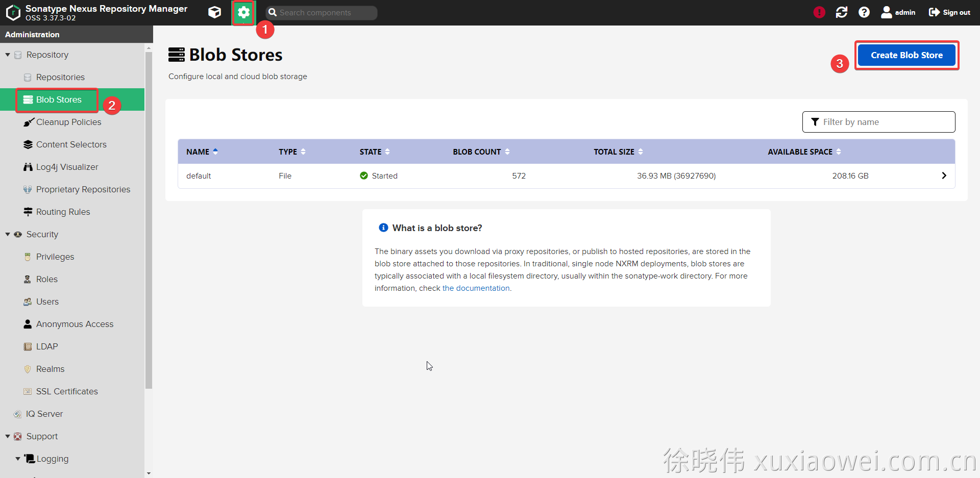
Task: Collapse the Support tree section
Action: pos(8,436)
